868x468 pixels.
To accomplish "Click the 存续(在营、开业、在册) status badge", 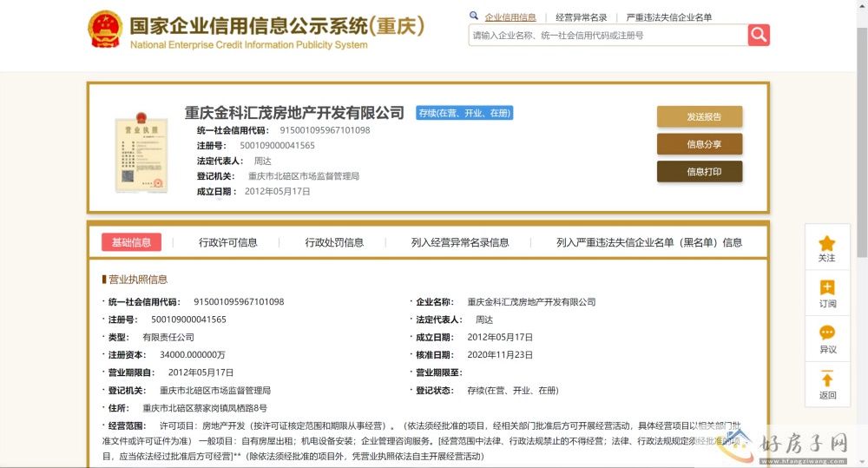I will 464,113.
